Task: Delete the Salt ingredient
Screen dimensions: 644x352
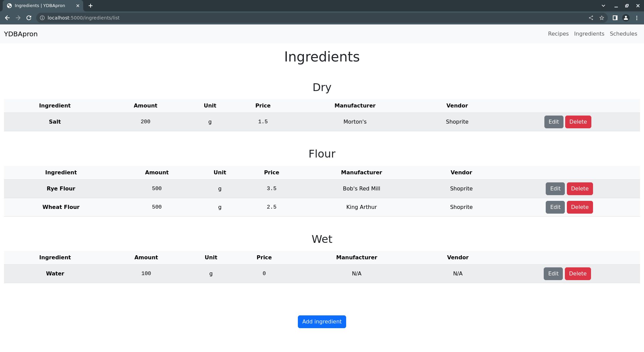Action: tap(578, 122)
